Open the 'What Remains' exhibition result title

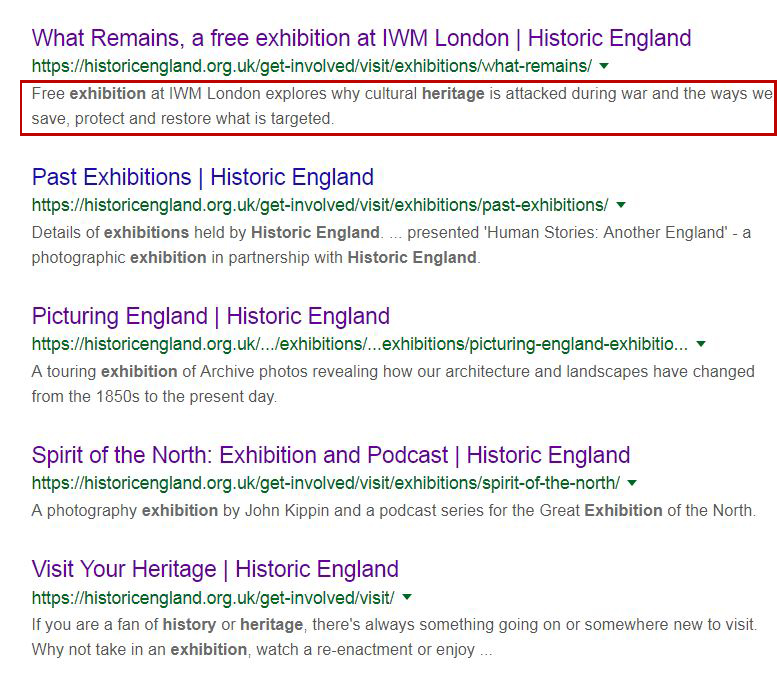(x=361, y=39)
